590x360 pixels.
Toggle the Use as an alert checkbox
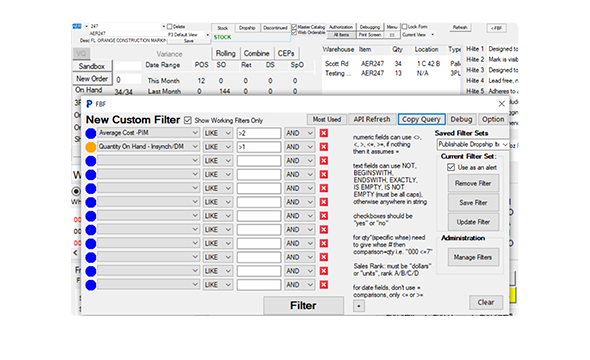451,167
